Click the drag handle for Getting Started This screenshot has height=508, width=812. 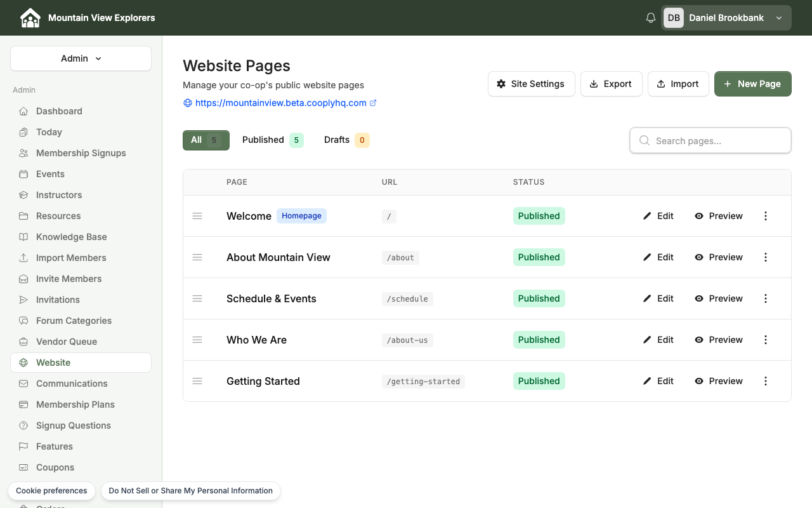point(197,381)
